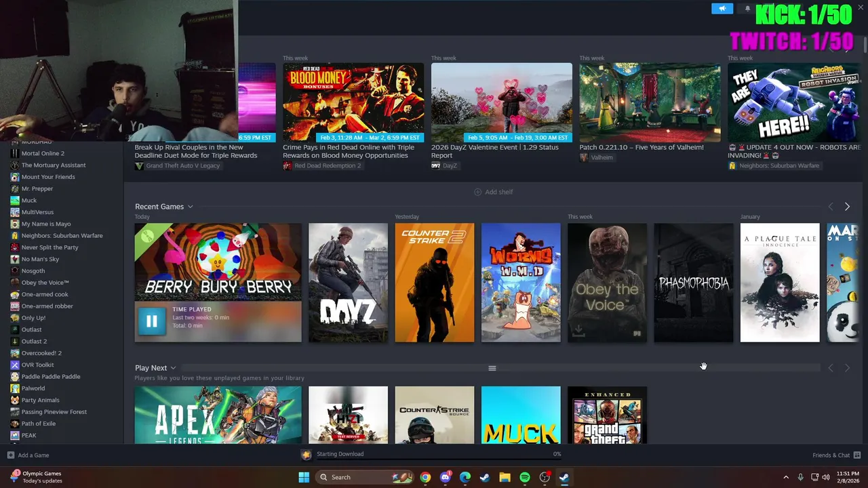Image resolution: width=868 pixels, height=488 pixels.
Task: Open Mortal Online 2 icon in library list
Action: click(x=15, y=153)
